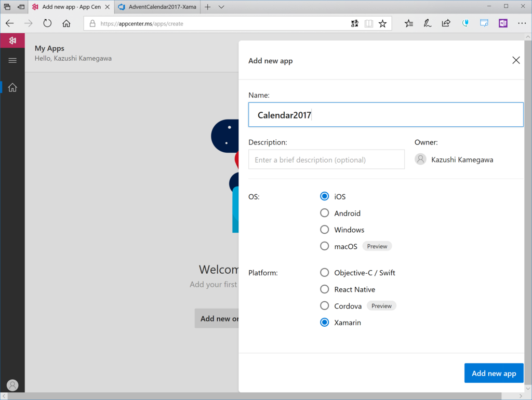Viewport: 532px width, 400px height.
Task: Click the Add notes pen icon
Action: pyautogui.click(x=427, y=23)
